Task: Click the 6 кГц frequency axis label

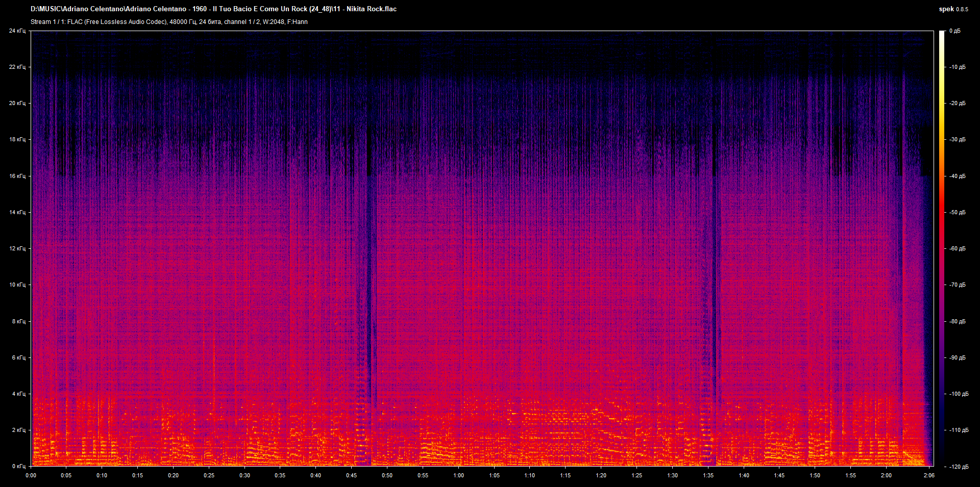Action: [x=19, y=358]
